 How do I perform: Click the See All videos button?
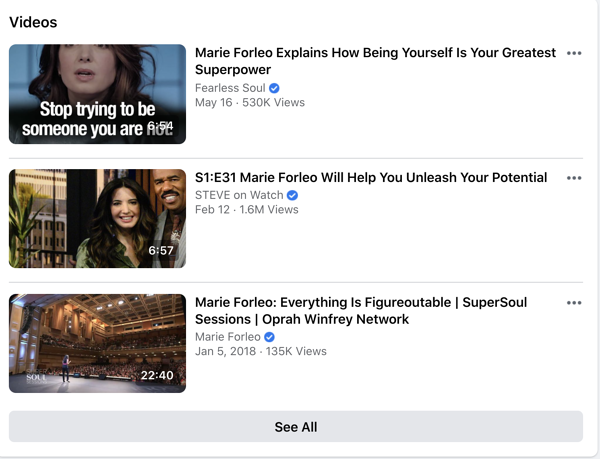coord(296,426)
